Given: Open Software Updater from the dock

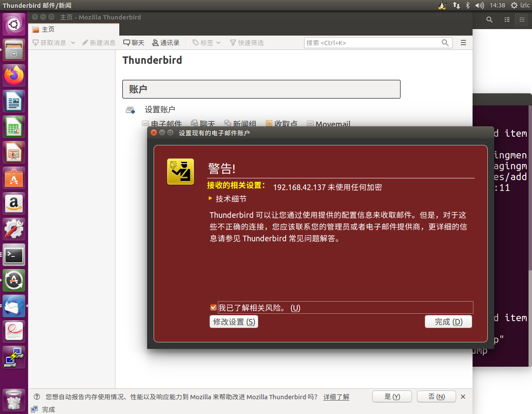Looking at the screenshot, I should tap(14, 280).
